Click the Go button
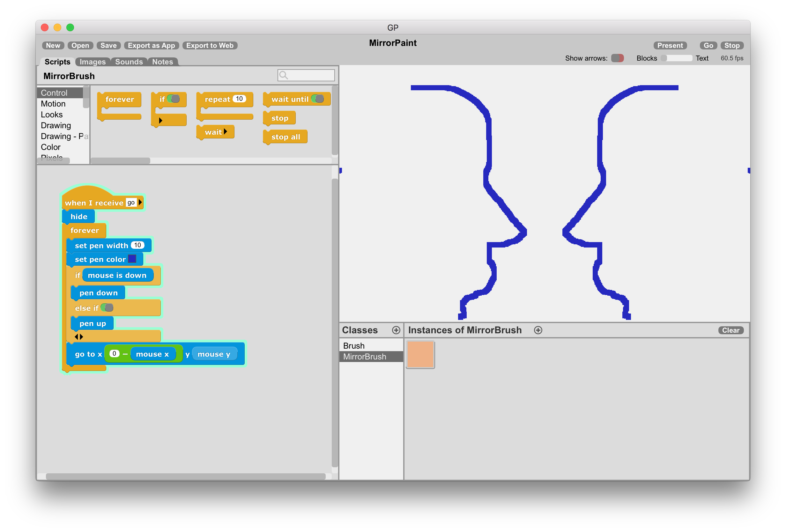This screenshot has width=786, height=532. coord(708,45)
